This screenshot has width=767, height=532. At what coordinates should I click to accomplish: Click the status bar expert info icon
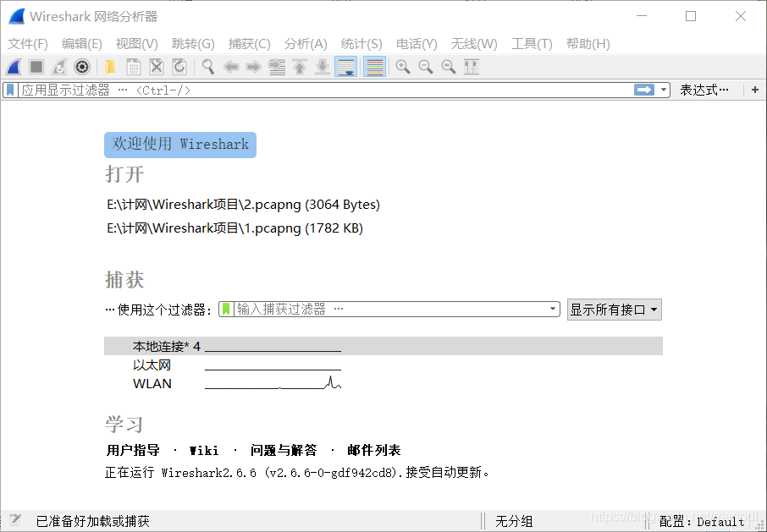coord(14,521)
